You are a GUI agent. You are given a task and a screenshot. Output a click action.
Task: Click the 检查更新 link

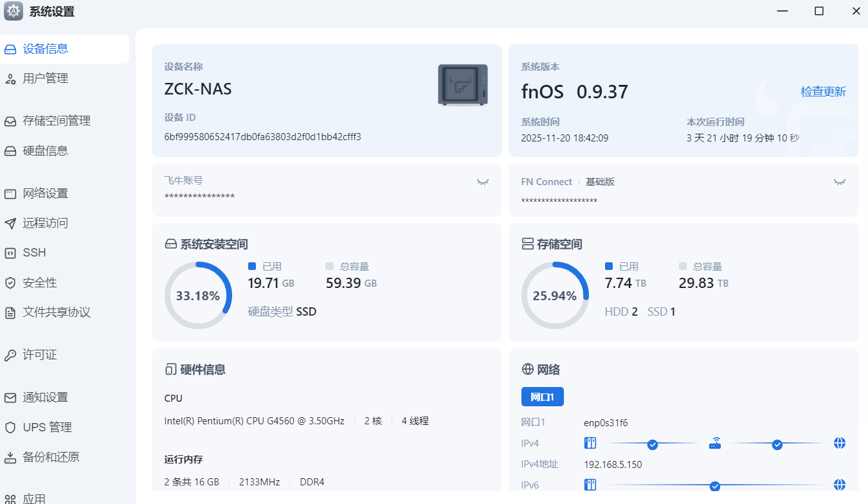(823, 91)
